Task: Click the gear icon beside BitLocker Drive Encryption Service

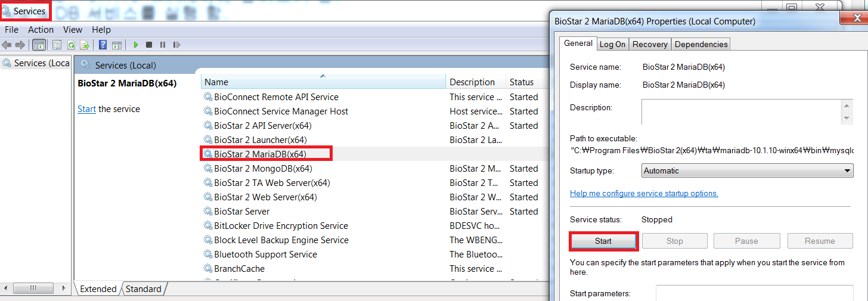Action: tap(207, 226)
